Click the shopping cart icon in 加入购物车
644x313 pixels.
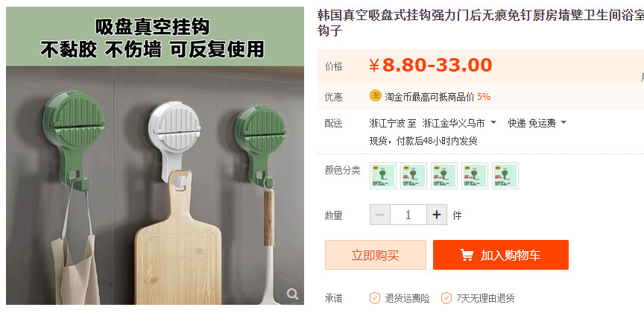[x=467, y=255]
